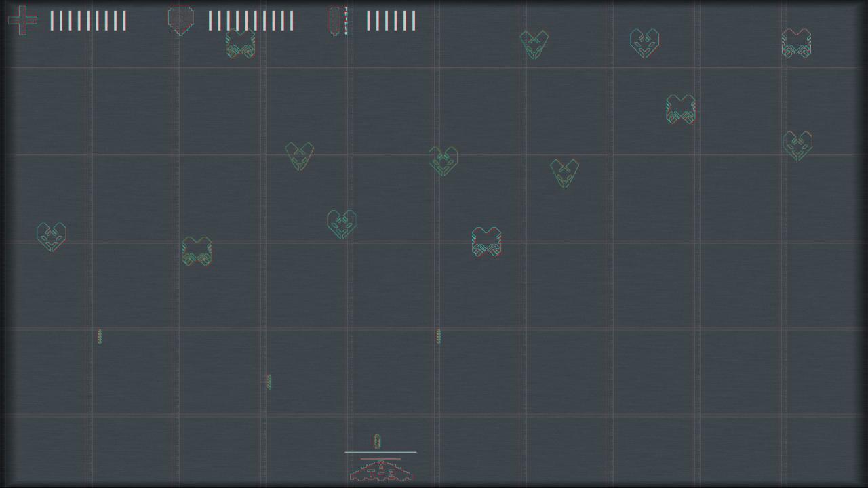868x488 pixels.
Task: Target the crab enemy under the shield bar
Action: 241,43
